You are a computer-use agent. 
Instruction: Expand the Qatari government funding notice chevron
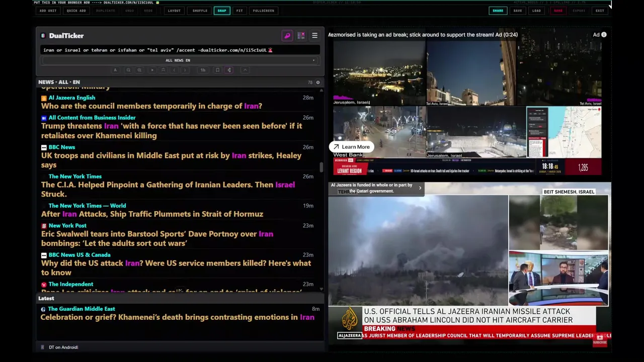[x=420, y=188]
